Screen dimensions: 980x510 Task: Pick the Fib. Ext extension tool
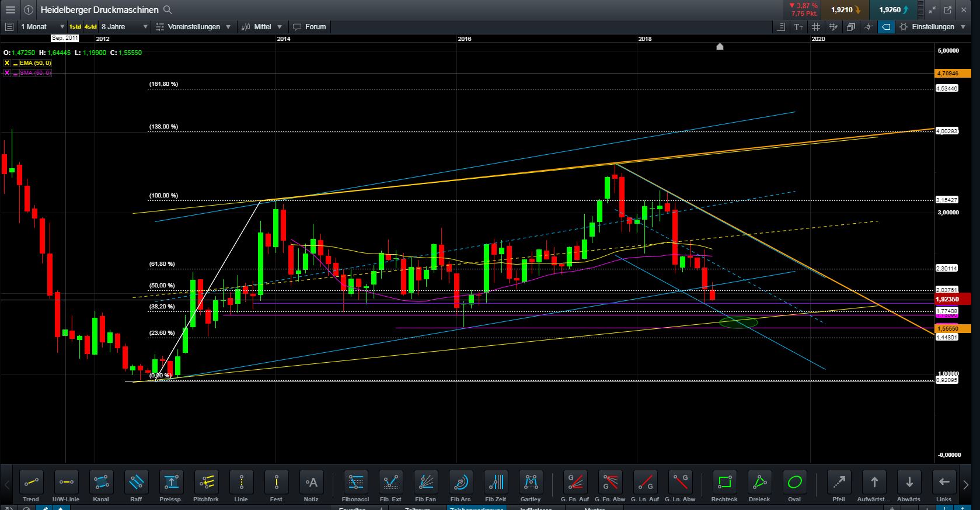coord(390,483)
